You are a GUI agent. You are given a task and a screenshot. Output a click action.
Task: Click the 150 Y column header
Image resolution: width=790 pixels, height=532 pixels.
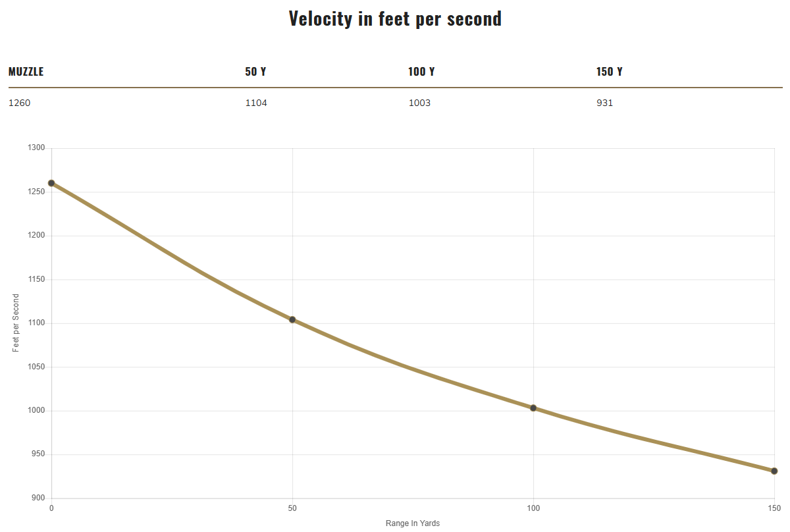click(x=610, y=72)
